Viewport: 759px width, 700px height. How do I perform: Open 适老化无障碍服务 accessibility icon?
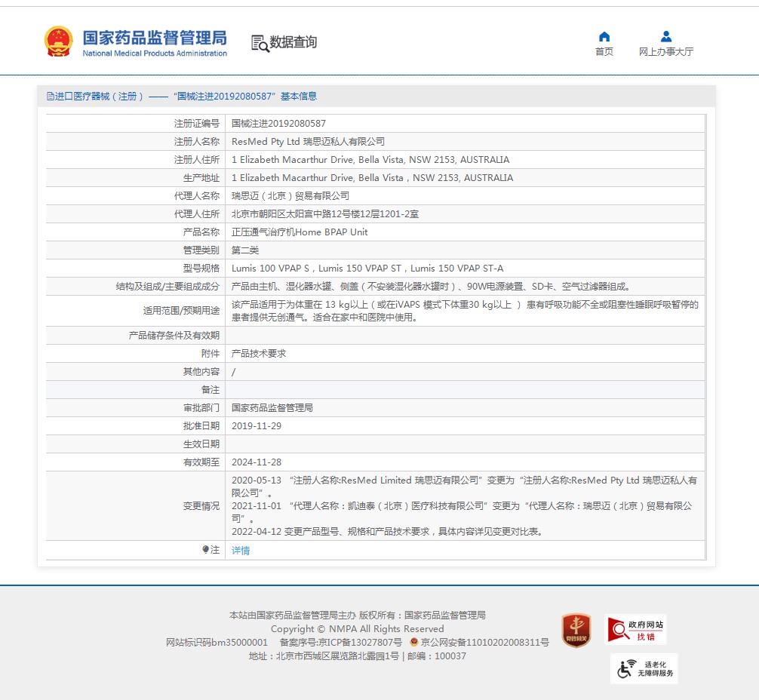[x=644, y=668]
